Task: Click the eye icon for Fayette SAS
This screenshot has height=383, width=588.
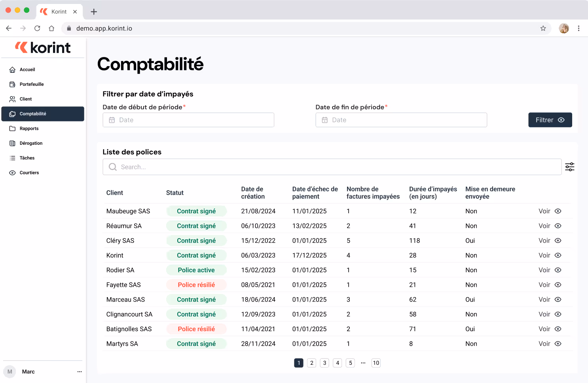Action: [x=558, y=285]
